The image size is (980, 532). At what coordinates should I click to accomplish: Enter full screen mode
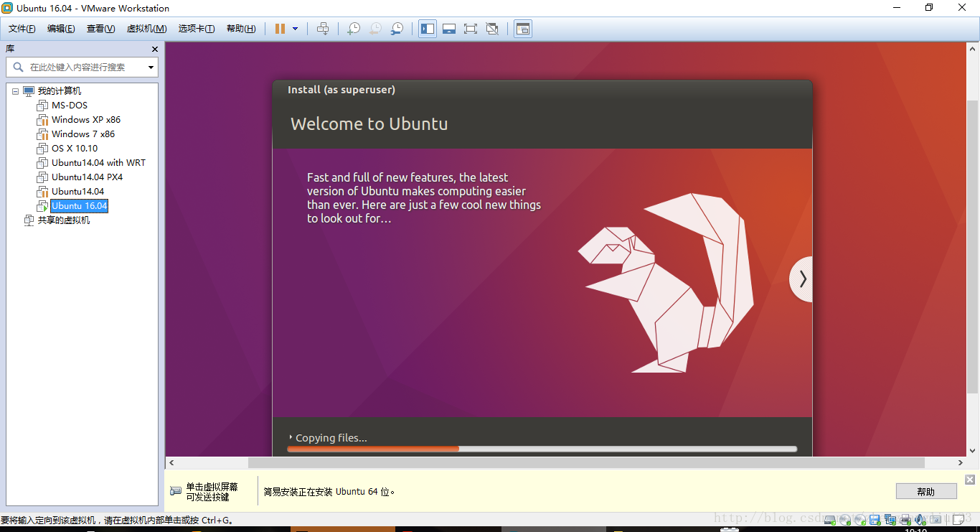click(471, 29)
